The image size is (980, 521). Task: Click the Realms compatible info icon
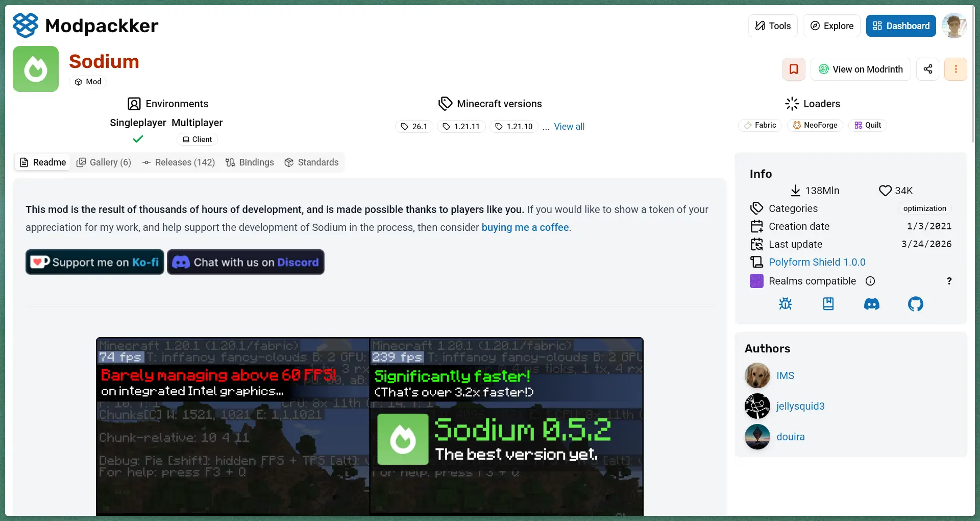[870, 281]
